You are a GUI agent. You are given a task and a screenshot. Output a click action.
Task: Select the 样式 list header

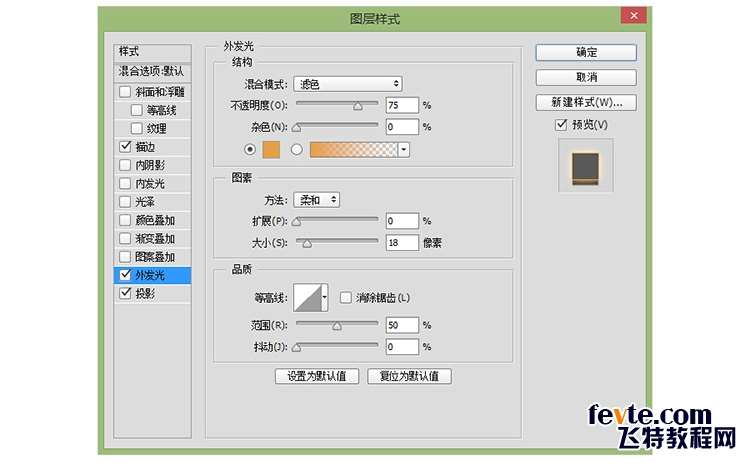pyautogui.click(x=153, y=51)
